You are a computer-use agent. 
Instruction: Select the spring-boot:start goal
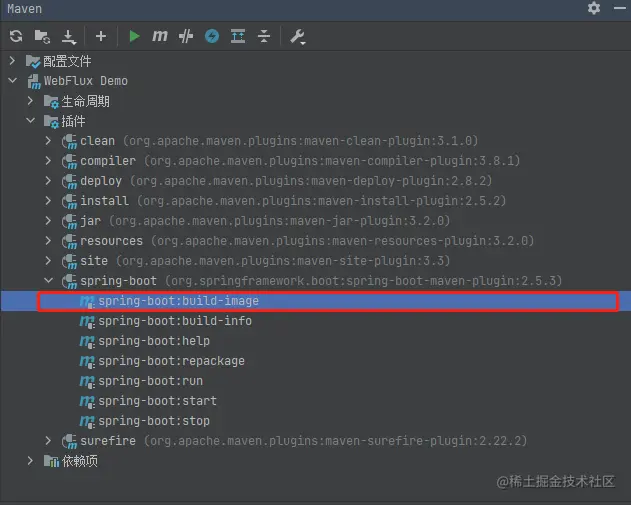pyautogui.click(x=157, y=401)
